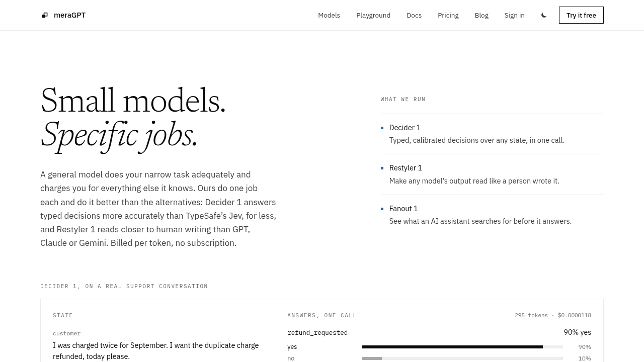
Task: Open the Docs nav link
Action: (x=414, y=15)
